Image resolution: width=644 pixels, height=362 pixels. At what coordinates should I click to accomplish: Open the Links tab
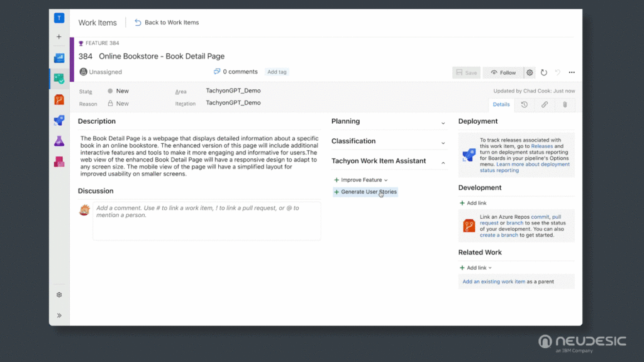[x=544, y=105]
